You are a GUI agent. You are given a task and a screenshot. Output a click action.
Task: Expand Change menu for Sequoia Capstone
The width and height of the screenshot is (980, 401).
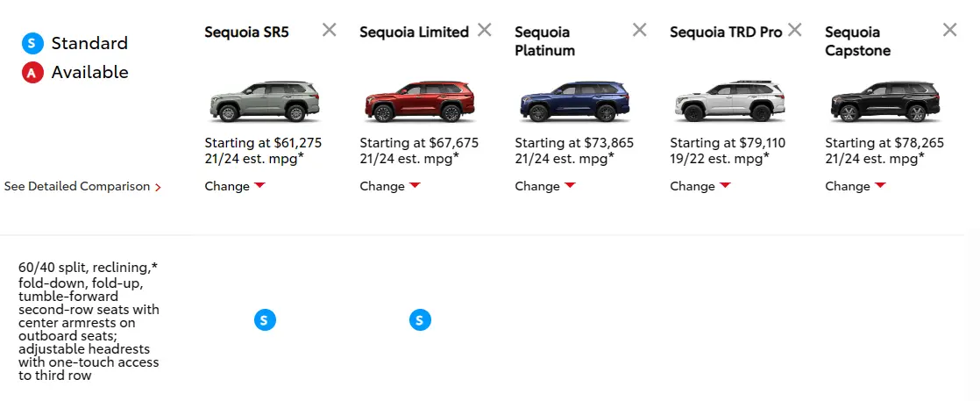855,186
